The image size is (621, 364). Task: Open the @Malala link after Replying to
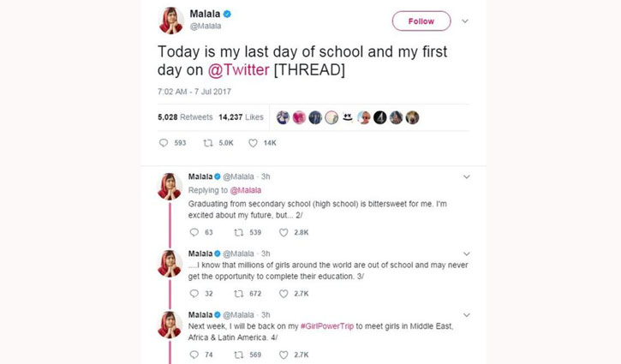point(246,190)
